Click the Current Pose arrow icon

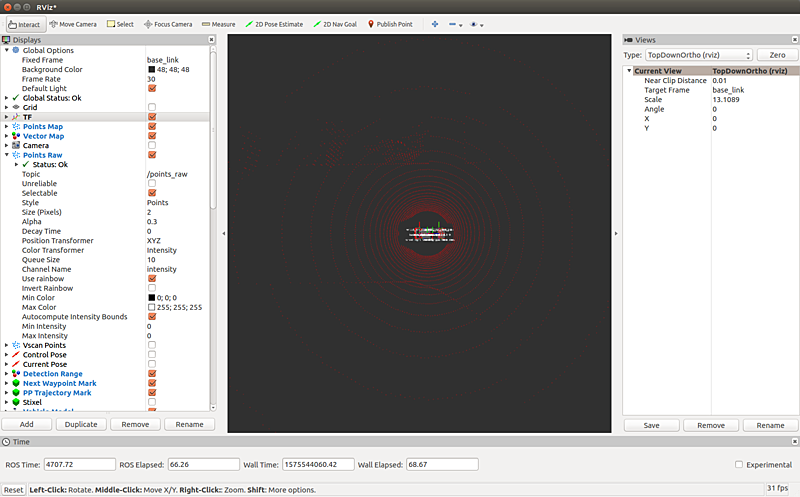16,364
